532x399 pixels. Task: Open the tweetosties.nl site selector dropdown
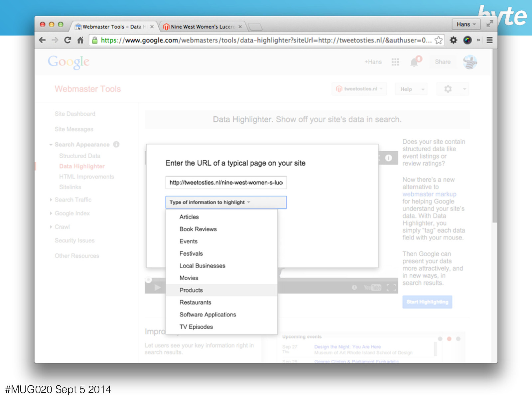359,89
